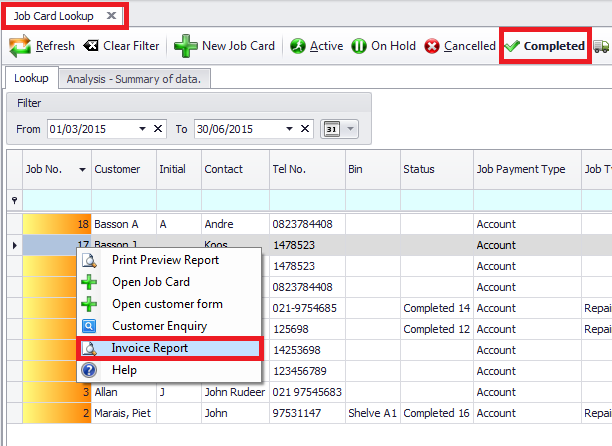The image size is (612, 446).
Task: Click the New Job Card button label
Action: click(x=238, y=46)
